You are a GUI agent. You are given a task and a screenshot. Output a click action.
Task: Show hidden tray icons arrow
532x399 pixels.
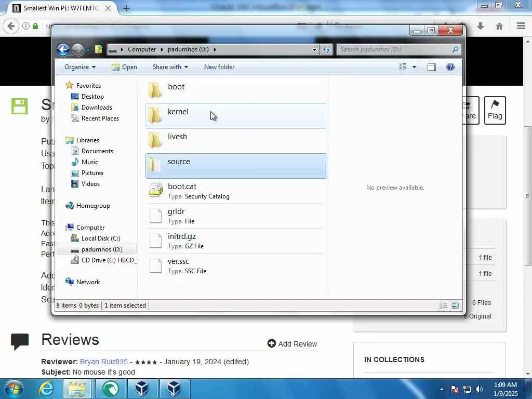442,389
